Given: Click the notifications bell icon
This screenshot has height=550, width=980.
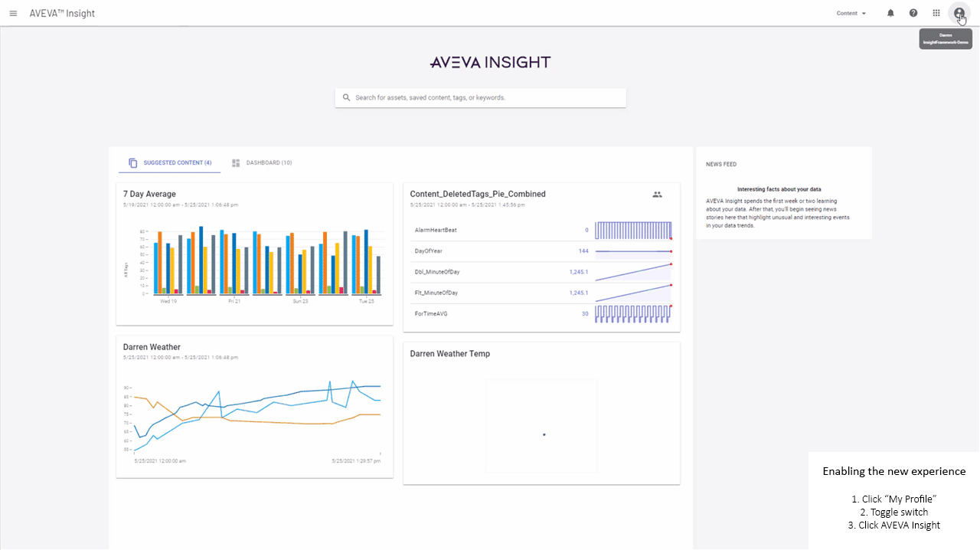Looking at the screenshot, I should (x=890, y=13).
